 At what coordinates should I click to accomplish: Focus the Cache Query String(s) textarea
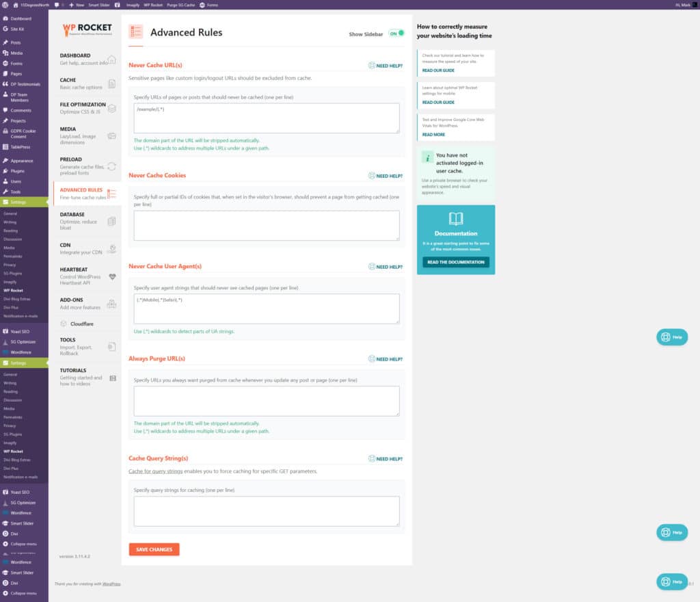click(267, 511)
